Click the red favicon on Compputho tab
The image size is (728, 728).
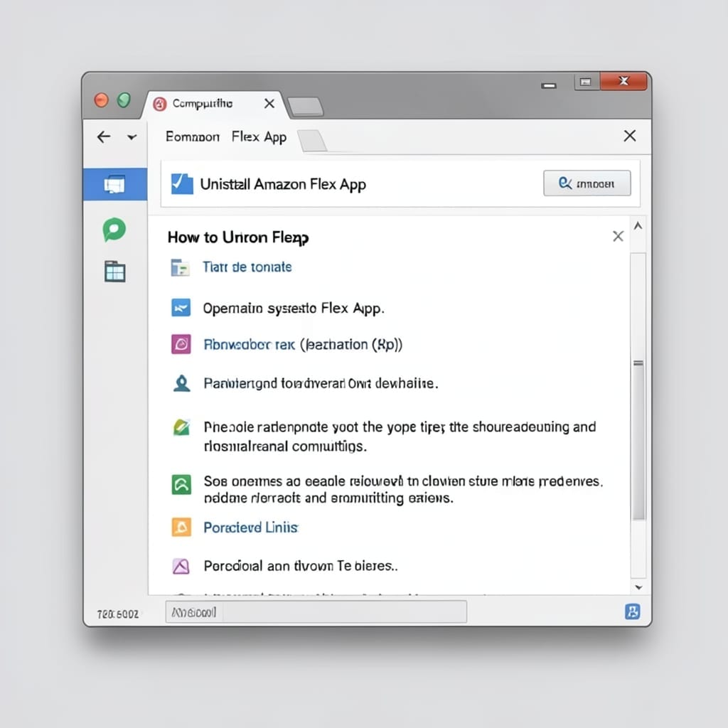click(160, 104)
